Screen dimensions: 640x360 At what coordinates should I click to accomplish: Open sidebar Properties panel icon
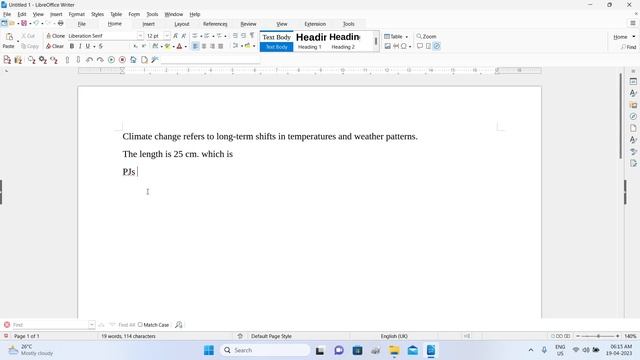(x=633, y=82)
